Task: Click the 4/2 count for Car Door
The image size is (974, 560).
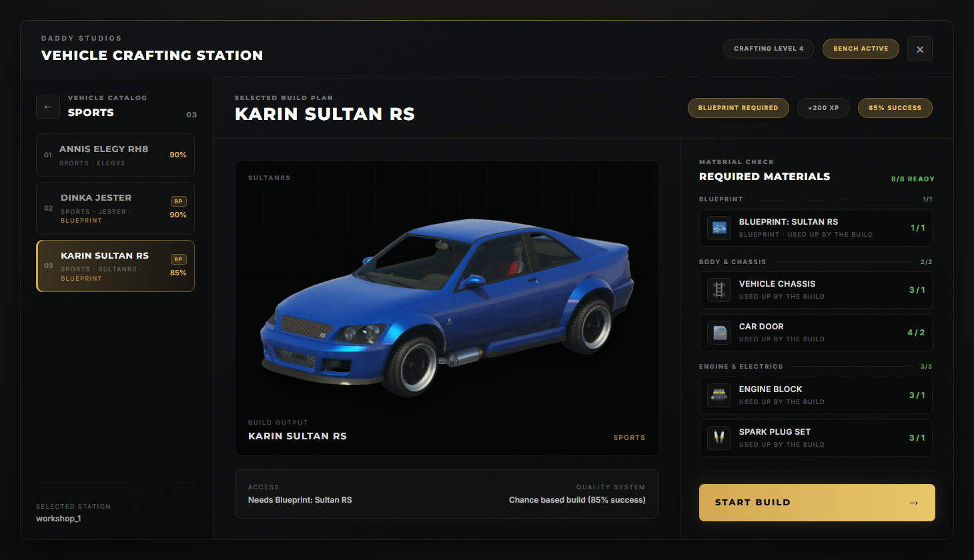Action: 916,333
